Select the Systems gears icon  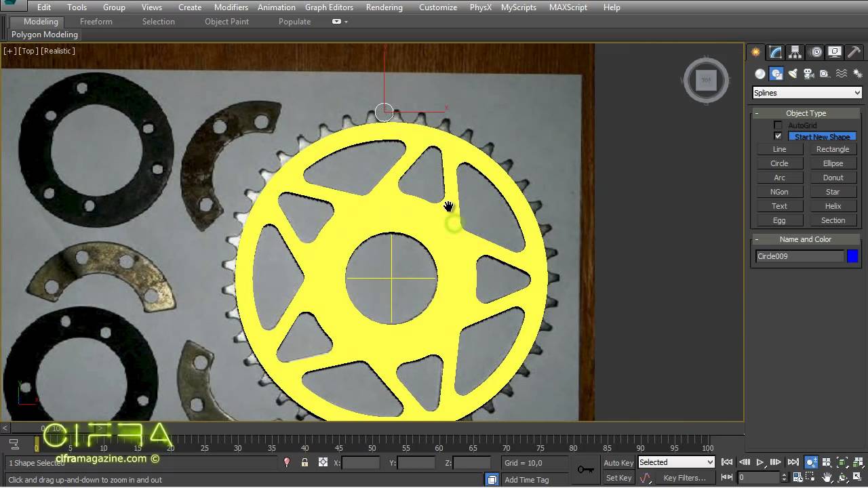coord(857,74)
